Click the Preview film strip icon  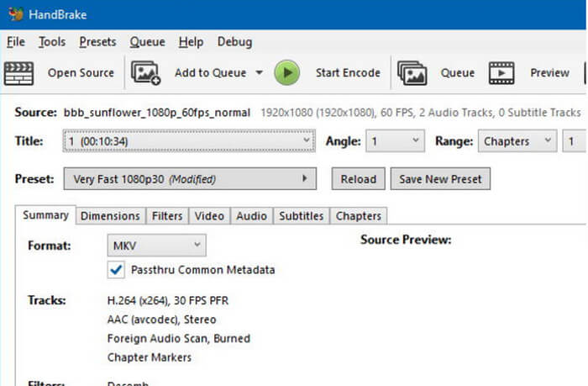tap(501, 73)
